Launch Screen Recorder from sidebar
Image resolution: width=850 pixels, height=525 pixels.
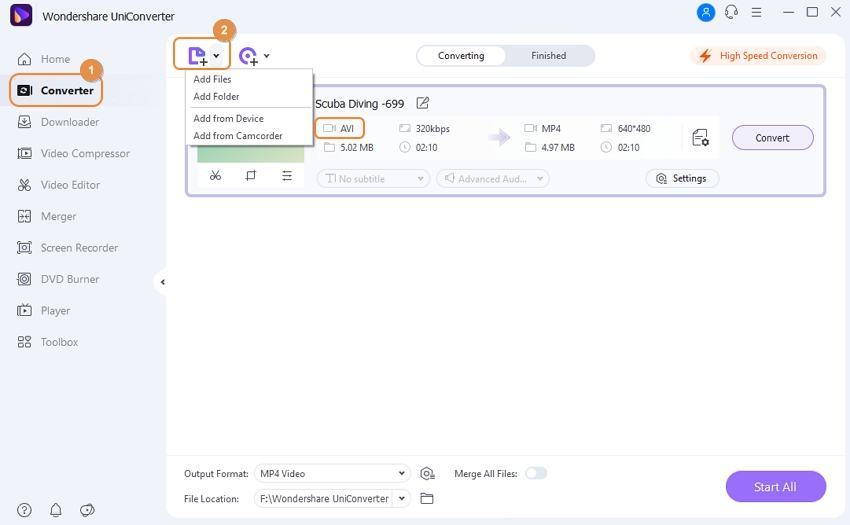[x=67, y=248]
